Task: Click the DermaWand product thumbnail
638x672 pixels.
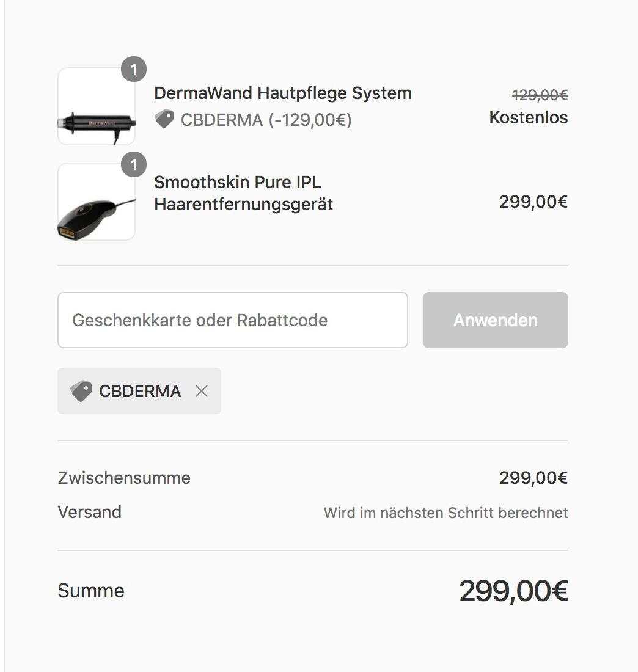Action: [97, 106]
